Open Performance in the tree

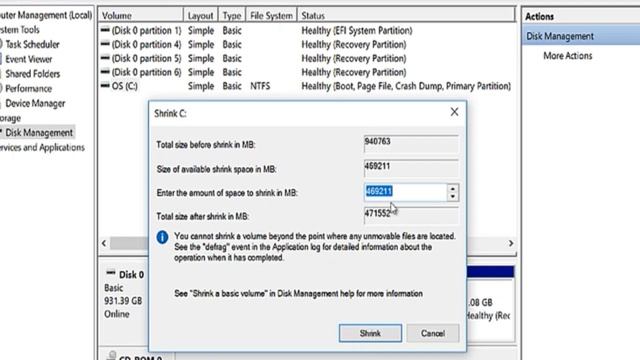click(x=29, y=89)
